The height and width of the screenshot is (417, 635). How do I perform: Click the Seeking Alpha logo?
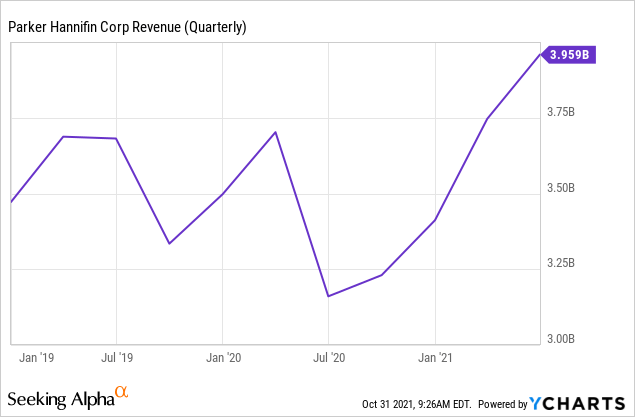tap(68, 397)
